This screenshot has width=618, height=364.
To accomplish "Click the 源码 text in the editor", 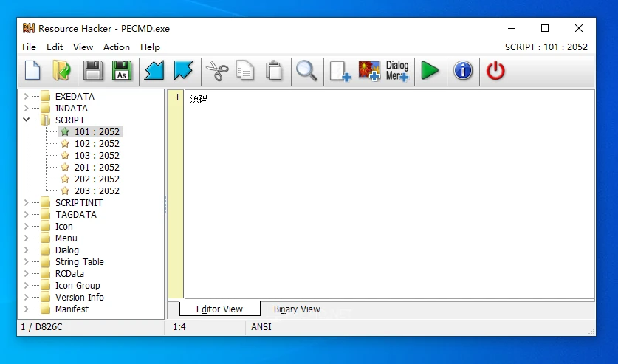I will coord(199,99).
